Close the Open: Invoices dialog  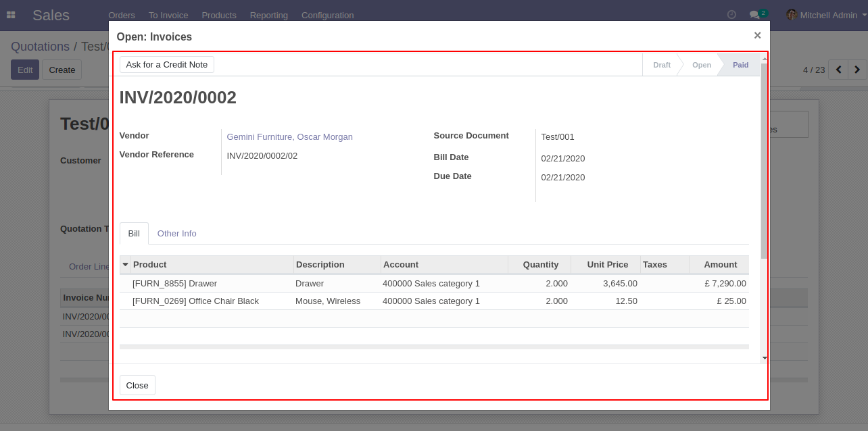pos(757,35)
